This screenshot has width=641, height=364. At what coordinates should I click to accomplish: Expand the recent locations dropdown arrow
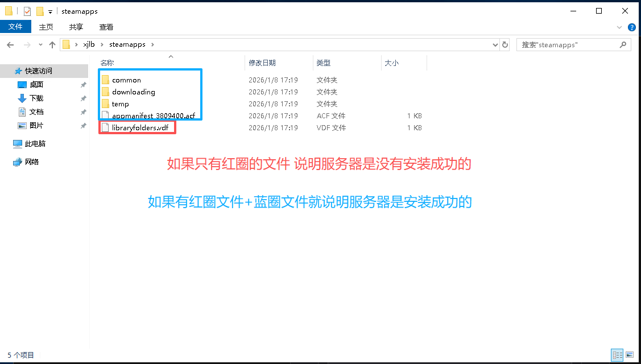coord(40,44)
